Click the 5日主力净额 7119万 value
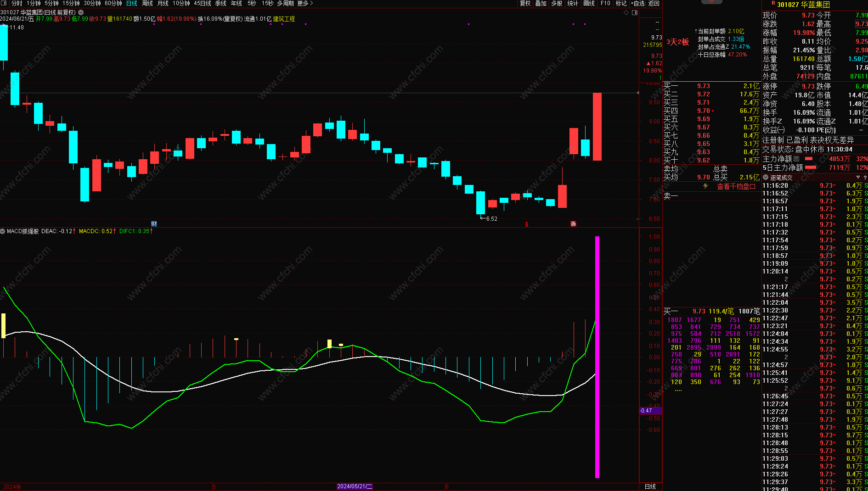 [840, 167]
